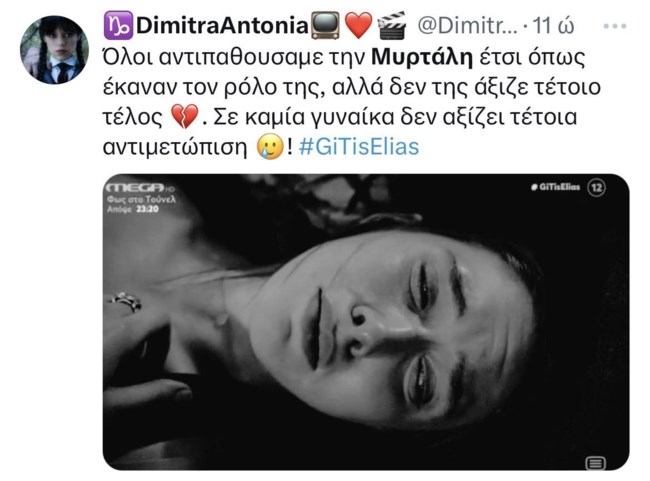This screenshot has height=481, width=650.
Task: Click the red heart emoji in name
Action: 359,26
